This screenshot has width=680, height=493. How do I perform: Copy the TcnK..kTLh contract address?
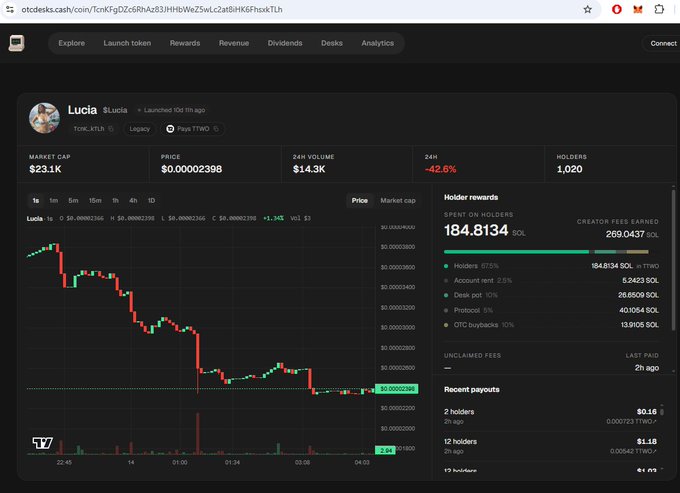coord(111,129)
